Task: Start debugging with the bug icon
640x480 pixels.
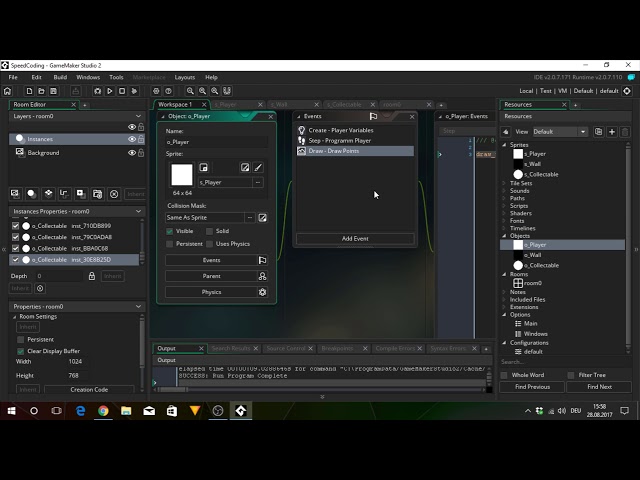Action: pyautogui.click(x=98, y=91)
